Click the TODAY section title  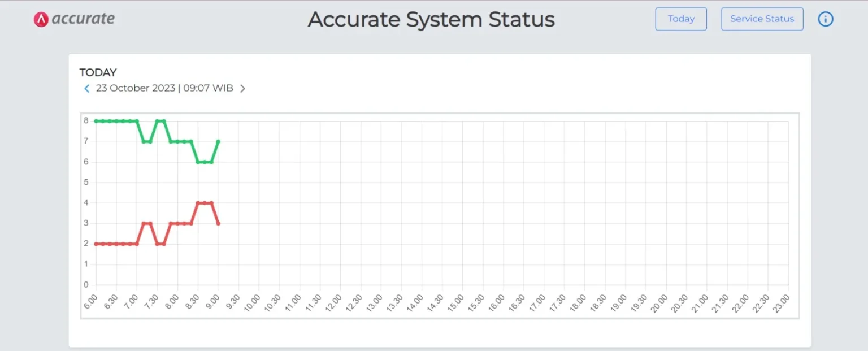98,72
